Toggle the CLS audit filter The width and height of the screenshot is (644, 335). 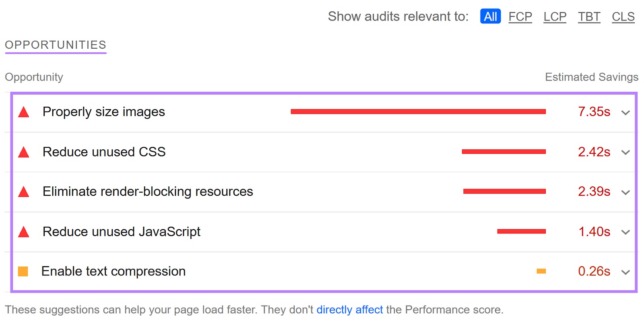click(622, 17)
